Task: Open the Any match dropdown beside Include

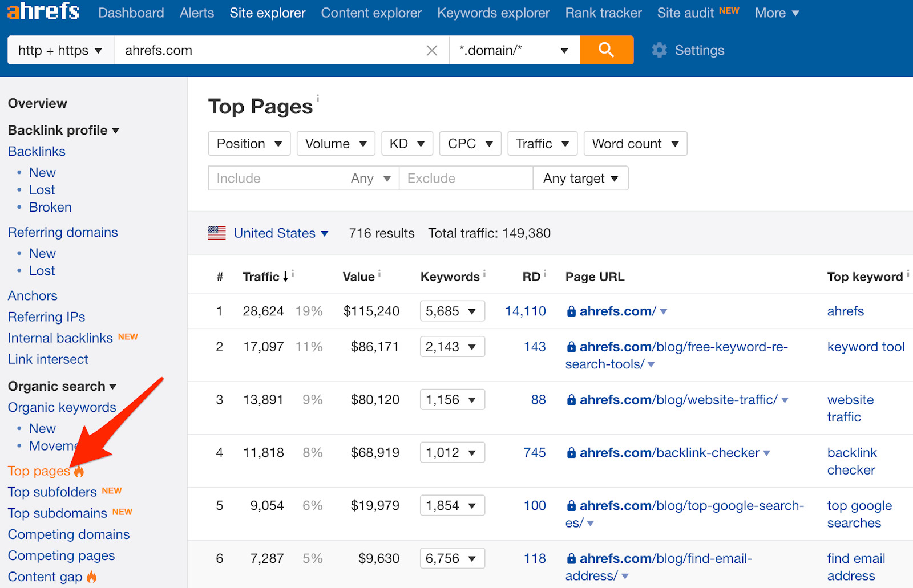Action: pos(371,179)
